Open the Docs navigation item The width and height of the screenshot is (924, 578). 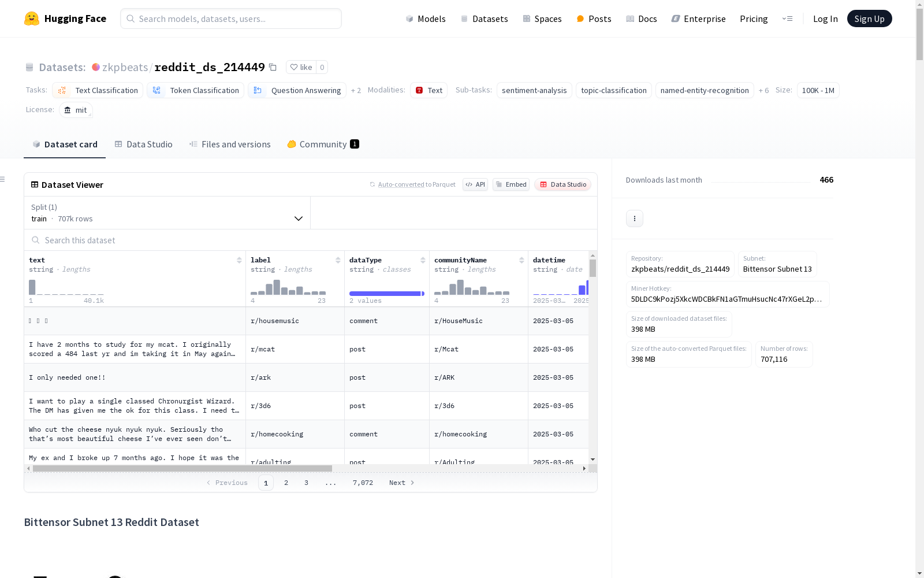(x=641, y=18)
